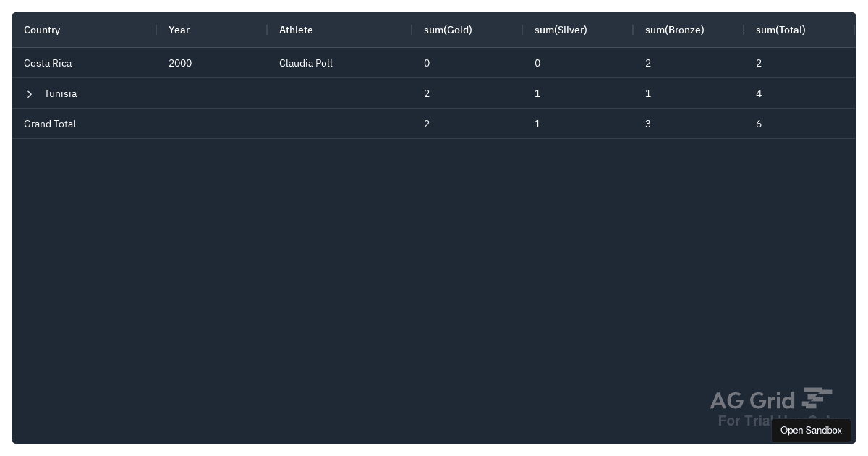Open the AG Grid watermark link
This screenshot has width=868, height=456.
(771, 400)
